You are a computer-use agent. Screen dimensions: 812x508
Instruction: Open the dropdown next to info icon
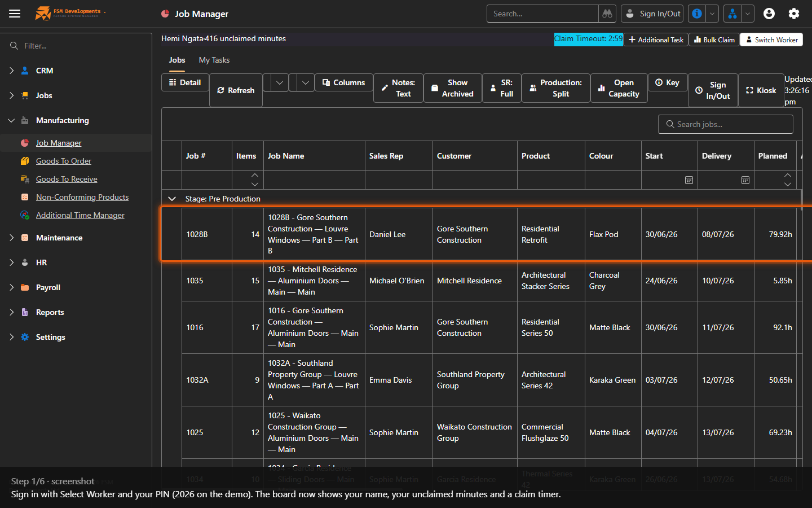click(712, 14)
